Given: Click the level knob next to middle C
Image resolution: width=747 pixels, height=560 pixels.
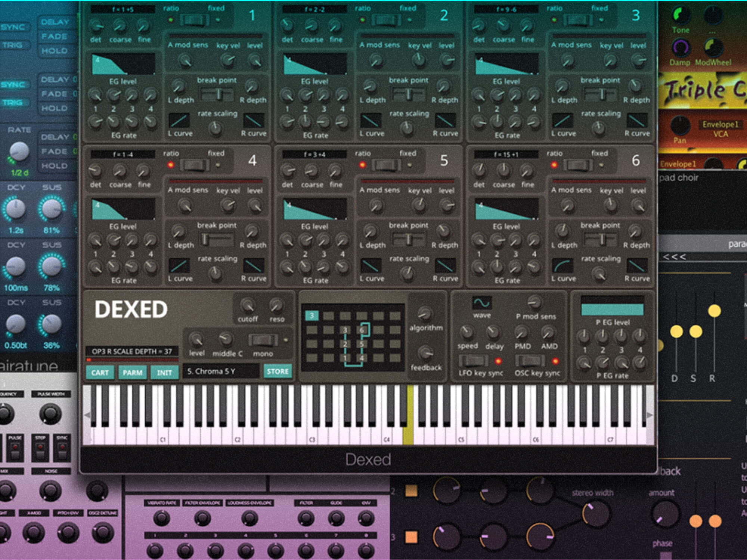Looking at the screenshot, I should pyautogui.click(x=196, y=339).
